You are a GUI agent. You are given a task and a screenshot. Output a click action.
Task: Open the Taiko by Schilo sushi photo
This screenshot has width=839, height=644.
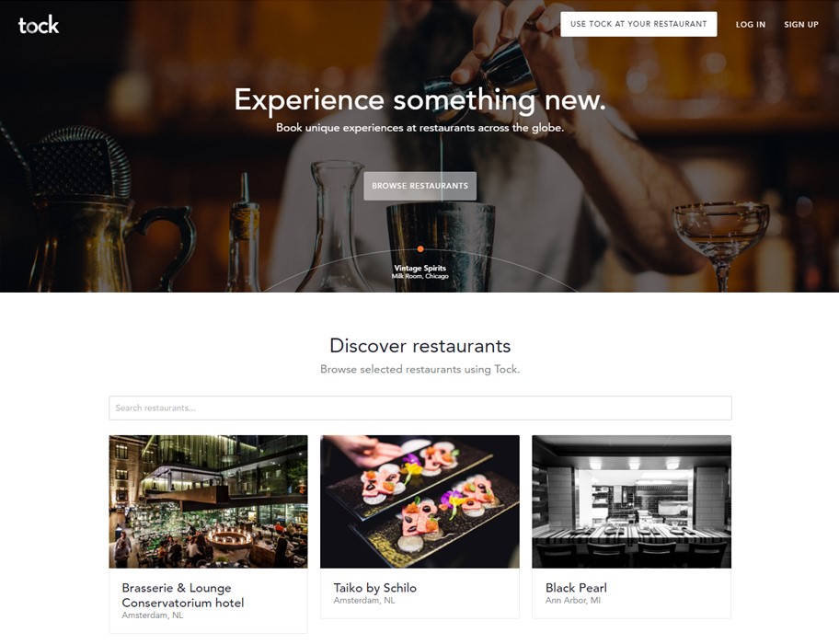pyautogui.click(x=419, y=501)
